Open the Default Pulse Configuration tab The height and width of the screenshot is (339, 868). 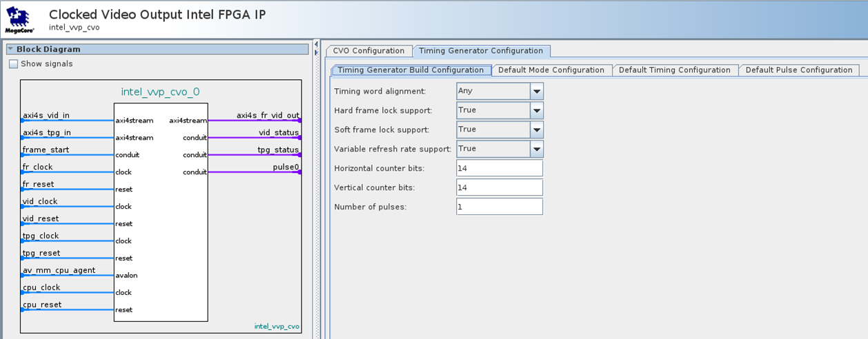coord(798,70)
